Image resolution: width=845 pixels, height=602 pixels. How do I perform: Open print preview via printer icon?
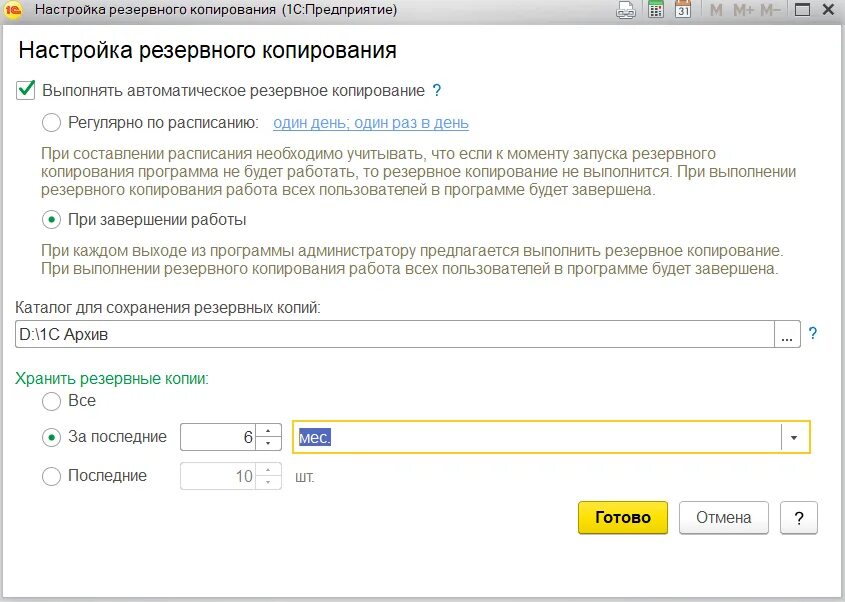[626, 10]
